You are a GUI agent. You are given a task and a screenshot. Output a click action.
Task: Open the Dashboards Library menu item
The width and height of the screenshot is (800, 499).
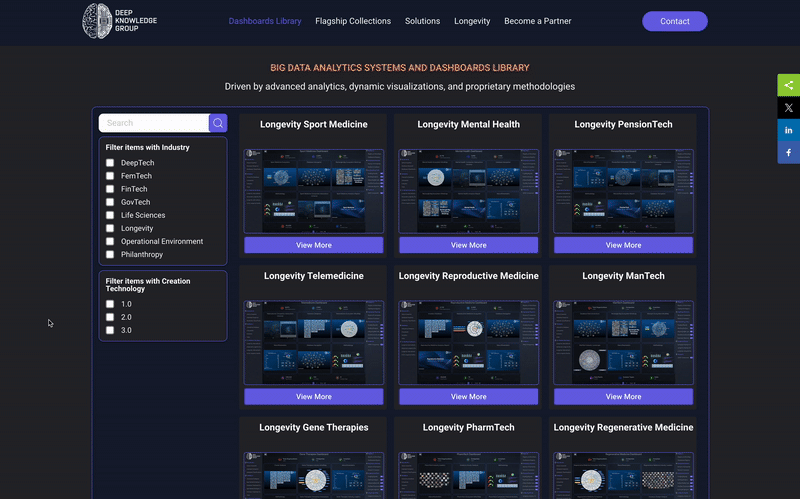pyautogui.click(x=265, y=21)
